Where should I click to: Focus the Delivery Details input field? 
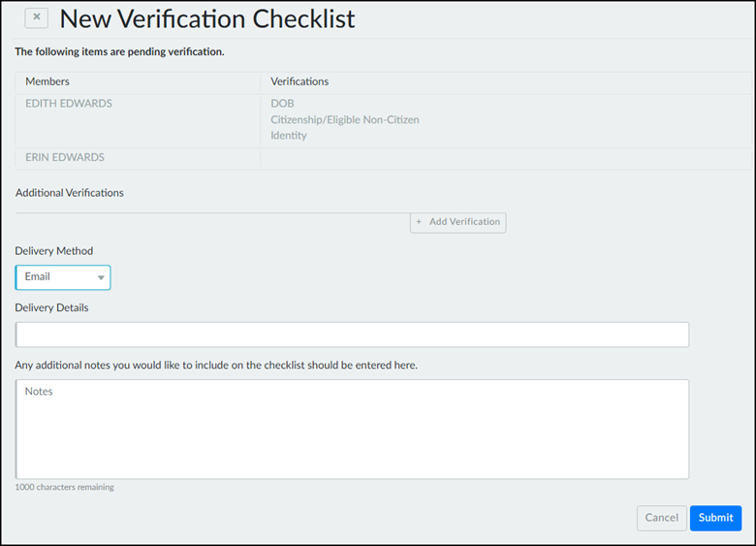352,335
